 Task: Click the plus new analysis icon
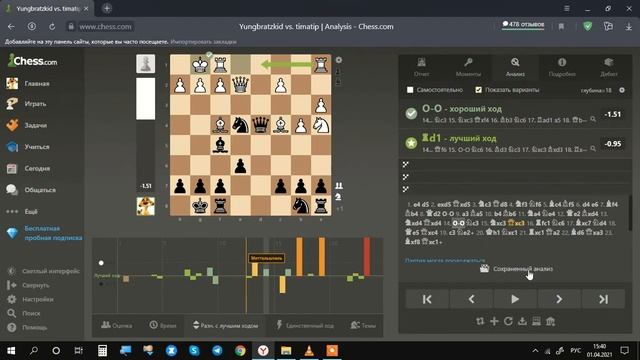(494, 322)
